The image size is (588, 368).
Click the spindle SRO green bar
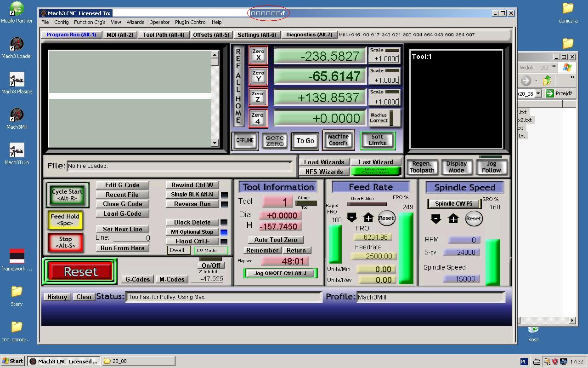click(x=492, y=262)
